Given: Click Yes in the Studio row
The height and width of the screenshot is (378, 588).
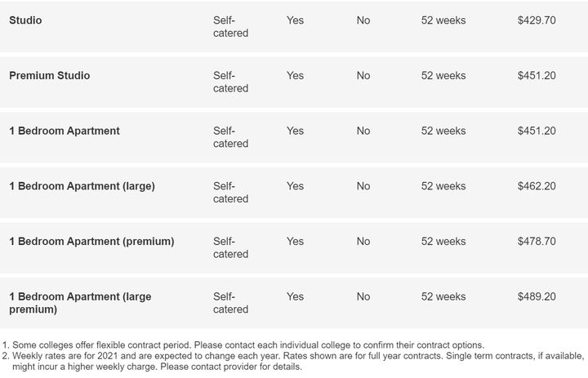Looking at the screenshot, I should (x=295, y=20).
